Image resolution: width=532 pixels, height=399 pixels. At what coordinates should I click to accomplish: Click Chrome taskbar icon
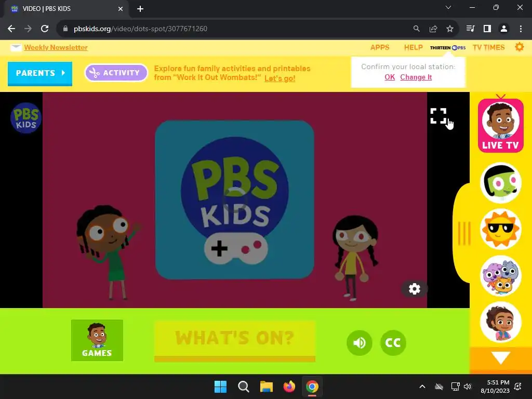click(x=312, y=387)
